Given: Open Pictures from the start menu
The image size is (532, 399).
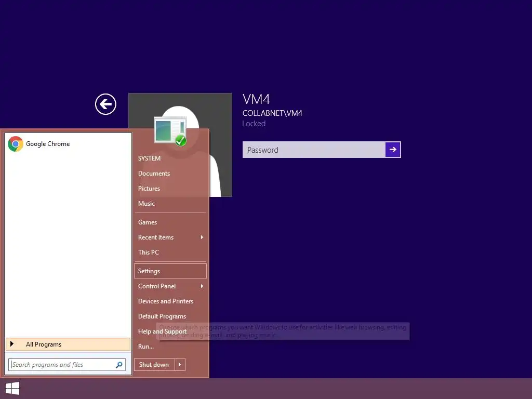Looking at the screenshot, I should 149,189.
